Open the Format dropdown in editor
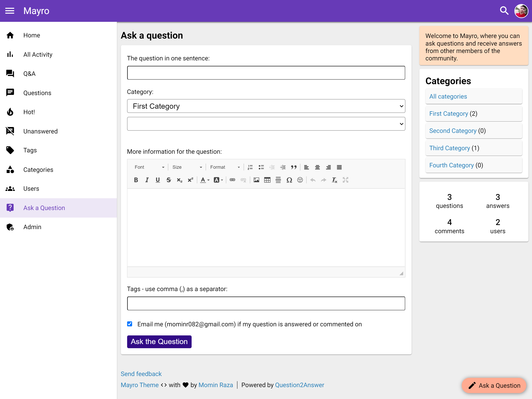532x399 pixels. (x=225, y=167)
